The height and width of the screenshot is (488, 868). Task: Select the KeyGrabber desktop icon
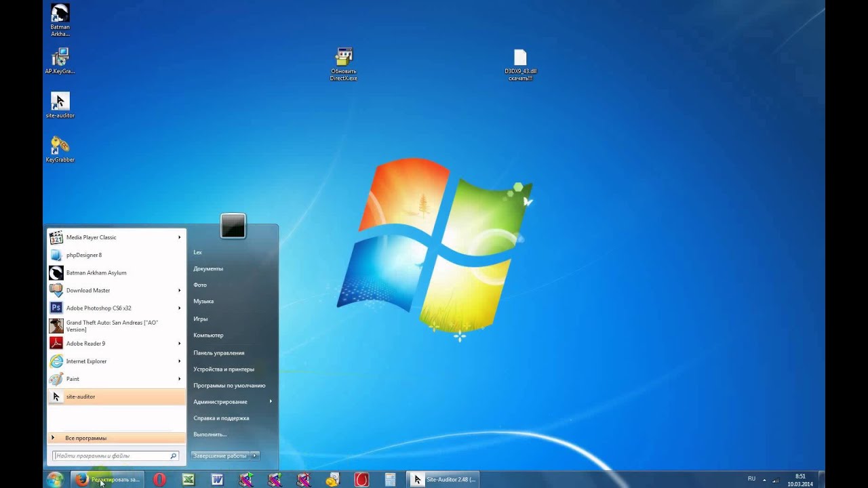tap(60, 149)
